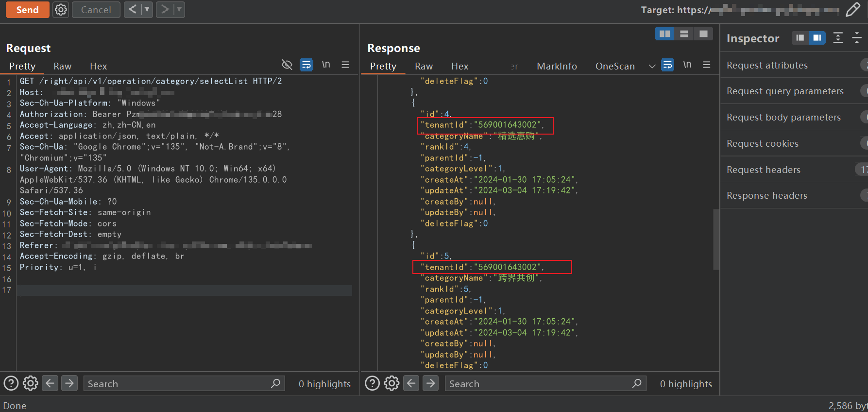Click the Response panel heading

(x=393, y=48)
